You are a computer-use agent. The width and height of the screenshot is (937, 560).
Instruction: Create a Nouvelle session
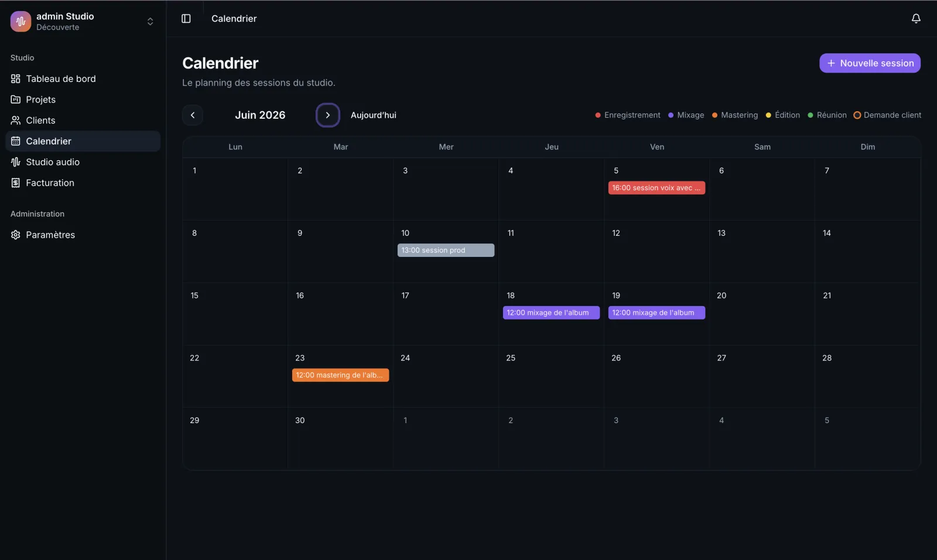[x=870, y=63]
